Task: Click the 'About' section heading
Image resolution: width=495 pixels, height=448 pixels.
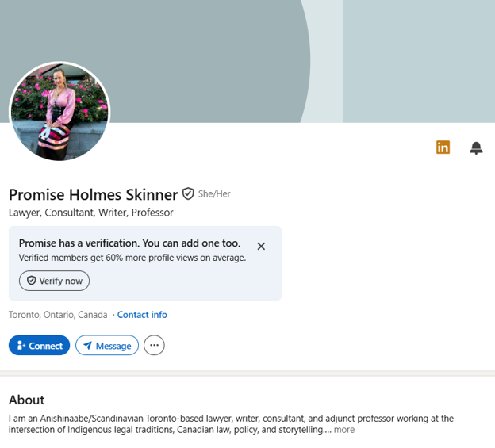Action: [x=26, y=400]
